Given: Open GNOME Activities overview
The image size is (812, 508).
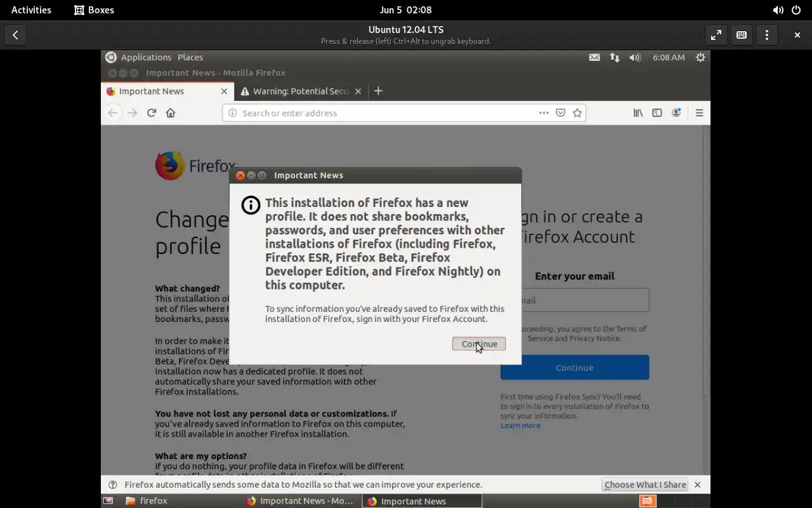Looking at the screenshot, I should (31, 10).
